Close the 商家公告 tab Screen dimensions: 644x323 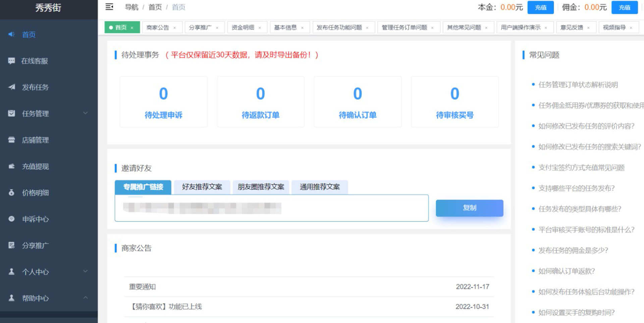pyautogui.click(x=175, y=28)
